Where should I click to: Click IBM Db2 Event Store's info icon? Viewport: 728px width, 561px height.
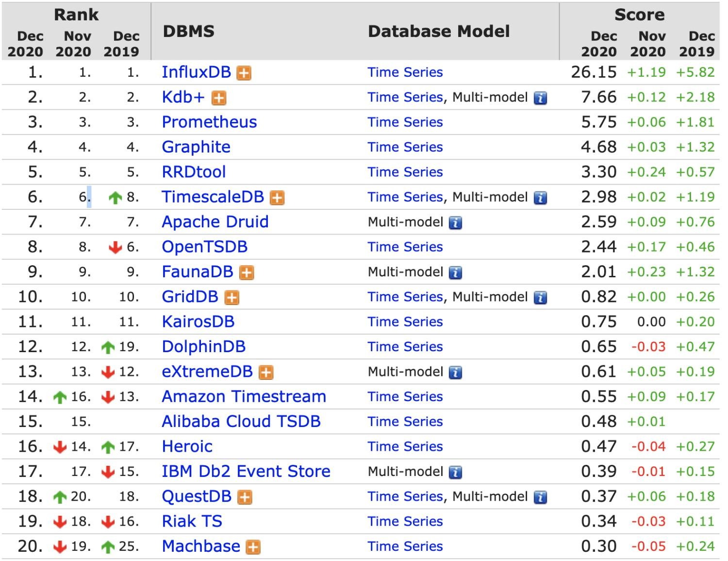click(455, 472)
